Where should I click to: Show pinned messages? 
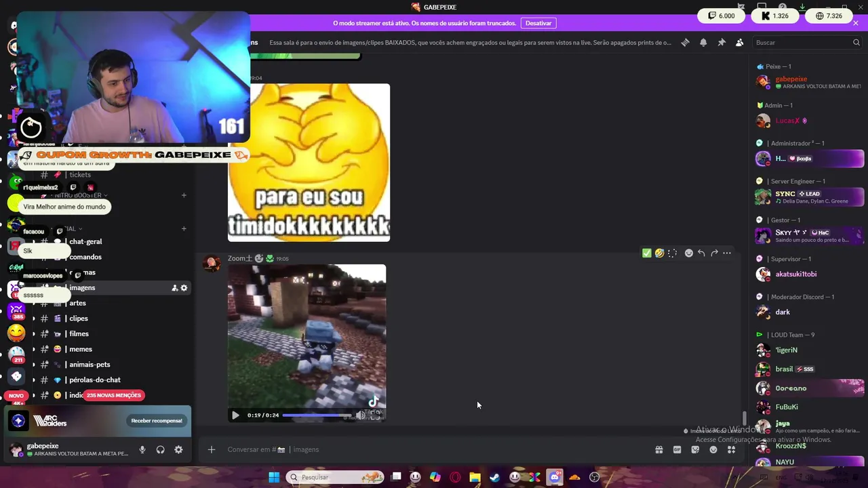(722, 42)
